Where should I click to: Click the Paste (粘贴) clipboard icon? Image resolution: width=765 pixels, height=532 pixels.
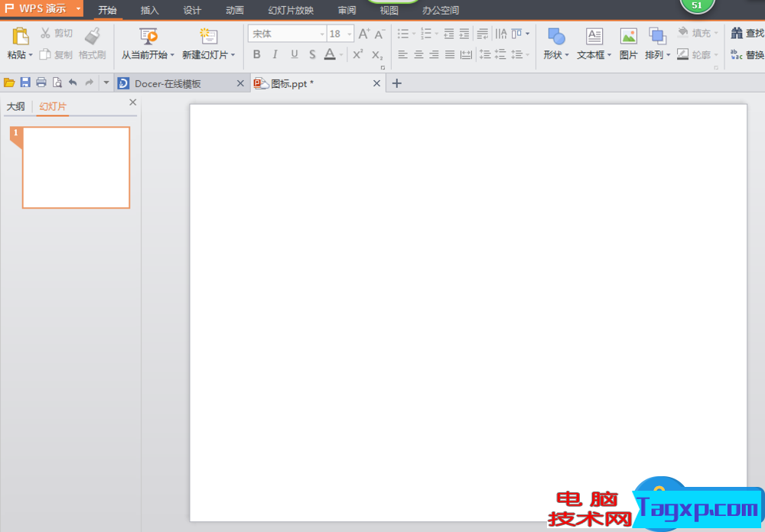(x=21, y=36)
